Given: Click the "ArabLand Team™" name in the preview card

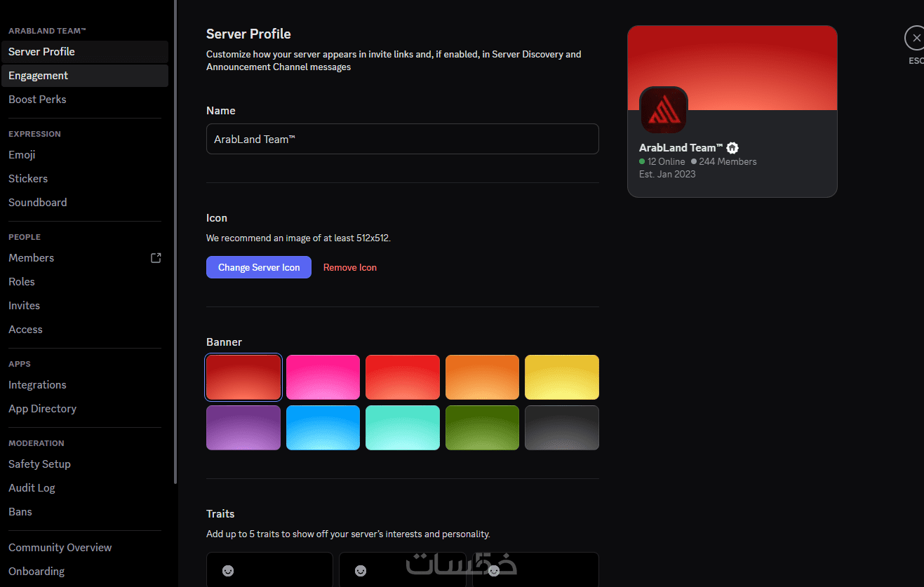Looking at the screenshot, I should 681,148.
